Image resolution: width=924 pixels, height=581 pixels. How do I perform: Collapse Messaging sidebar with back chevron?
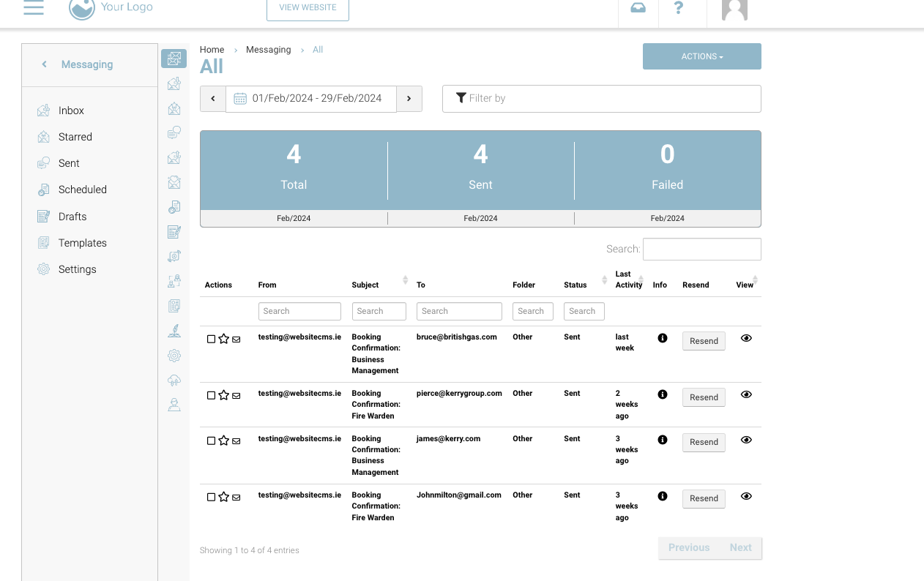(x=45, y=64)
